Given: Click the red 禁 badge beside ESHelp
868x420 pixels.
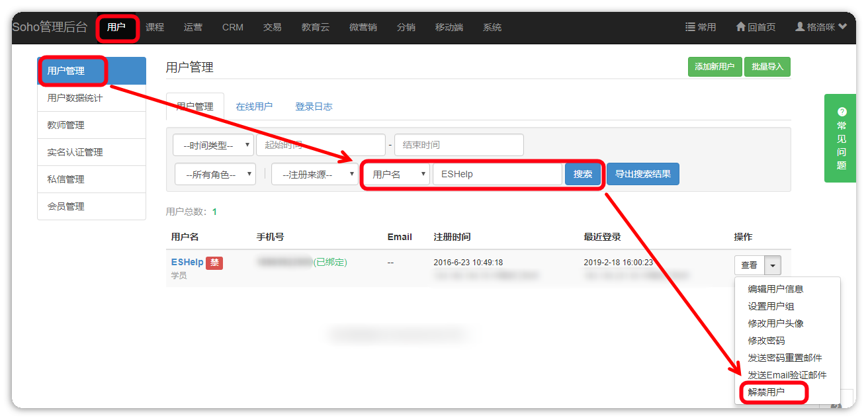Looking at the screenshot, I should coord(214,263).
